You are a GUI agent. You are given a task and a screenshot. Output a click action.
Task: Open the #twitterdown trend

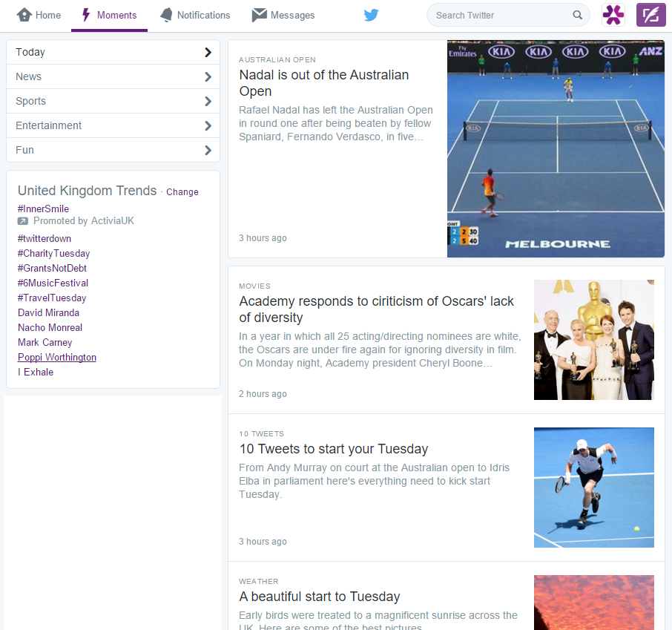tap(45, 238)
